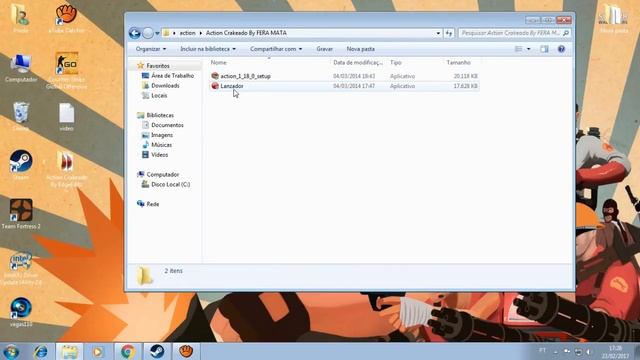
Task: Click the action_1_18_0_setup file icon
Action: 215,76
